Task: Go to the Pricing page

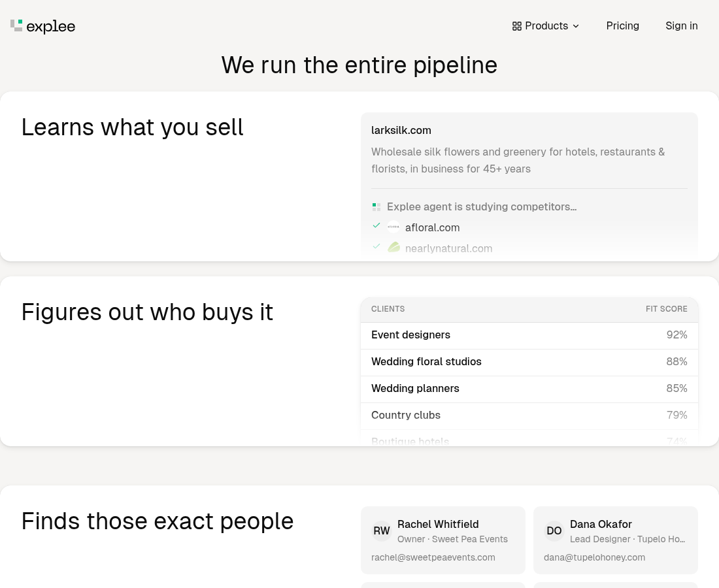Action: click(x=622, y=26)
